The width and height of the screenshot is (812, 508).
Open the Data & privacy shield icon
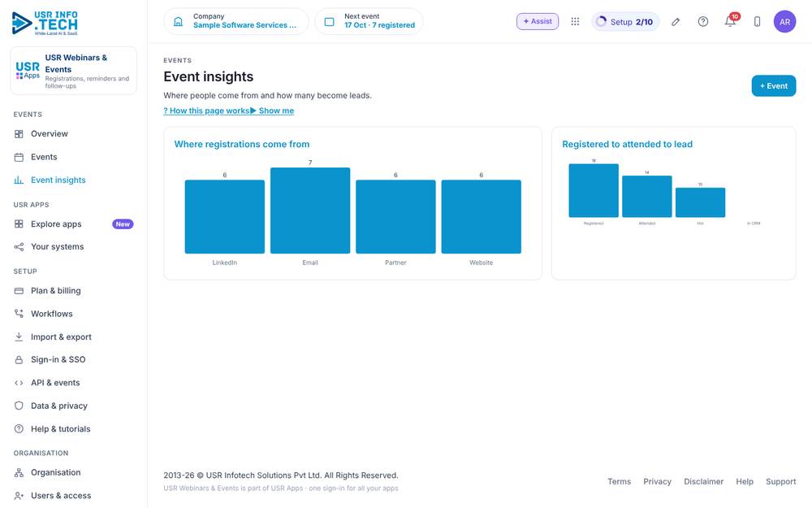pos(19,406)
